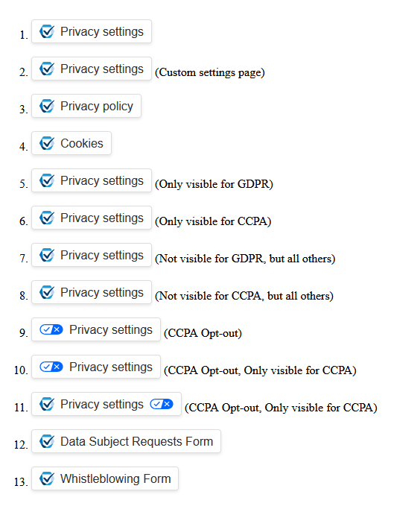
Task: Click the trailing opt-out toggle icon in item 11
Action: point(162,404)
